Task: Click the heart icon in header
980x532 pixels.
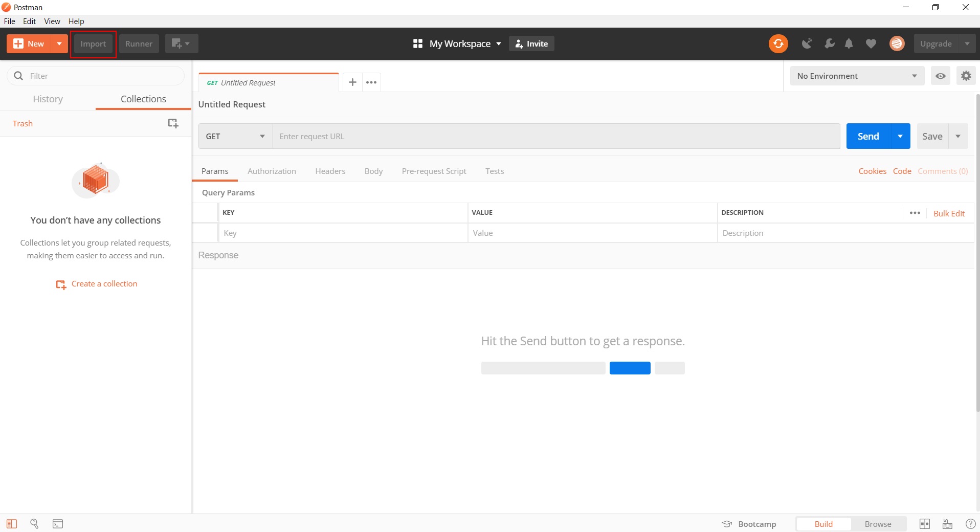Action: point(871,43)
